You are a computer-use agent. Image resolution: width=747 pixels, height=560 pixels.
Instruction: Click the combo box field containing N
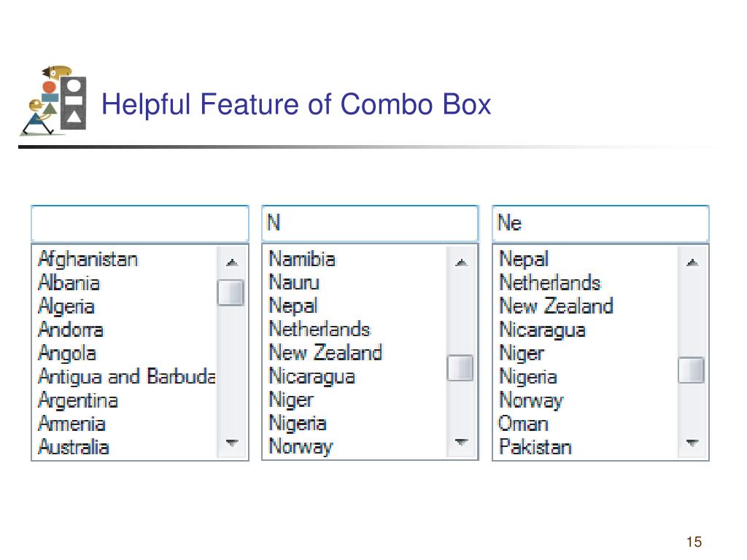coord(370,223)
